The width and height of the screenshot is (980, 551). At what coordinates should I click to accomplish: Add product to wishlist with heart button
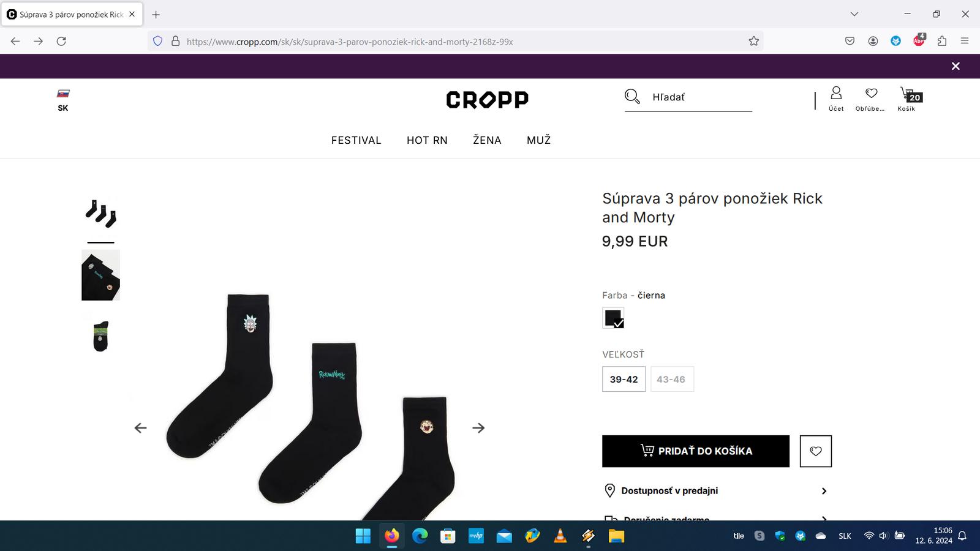coord(816,451)
